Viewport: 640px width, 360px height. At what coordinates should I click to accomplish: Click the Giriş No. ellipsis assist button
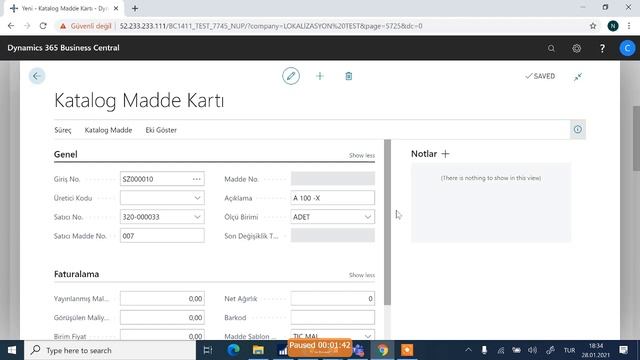pyautogui.click(x=196, y=179)
